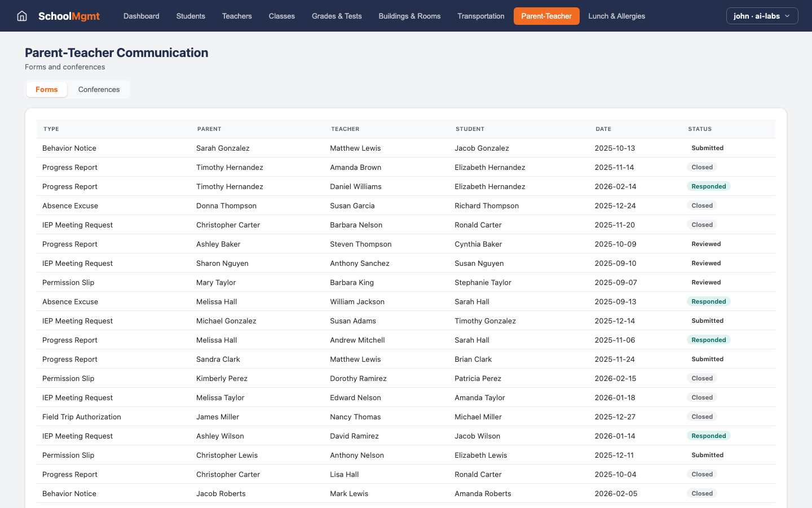Navigate to the Students section
This screenshot has height=508, width=812.
click(x=191, y=16)
